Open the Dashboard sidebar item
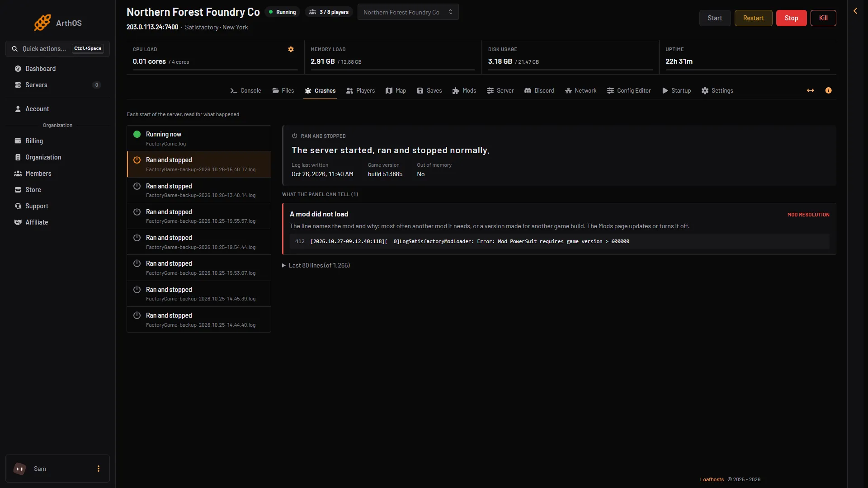This screenshot has width=868, height=488. pyautogui.click(x=57, y=69)
